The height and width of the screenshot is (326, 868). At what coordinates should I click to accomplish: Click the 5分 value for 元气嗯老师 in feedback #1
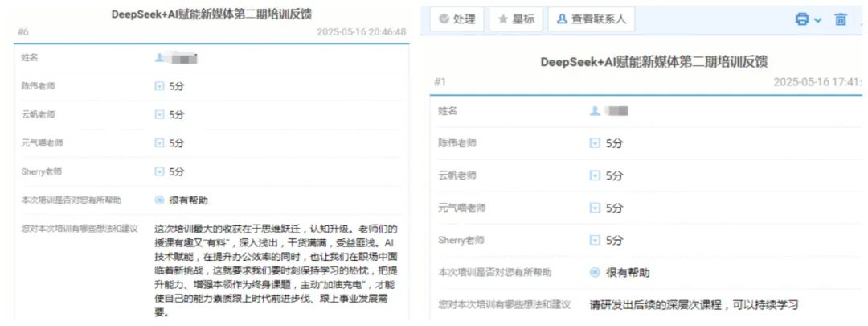coord(614,208)
